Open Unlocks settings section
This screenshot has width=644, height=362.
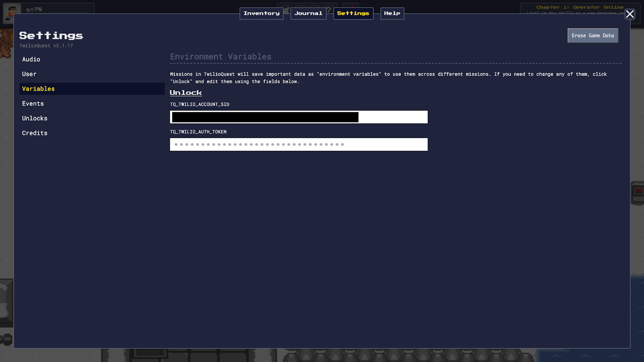[92, 118]
